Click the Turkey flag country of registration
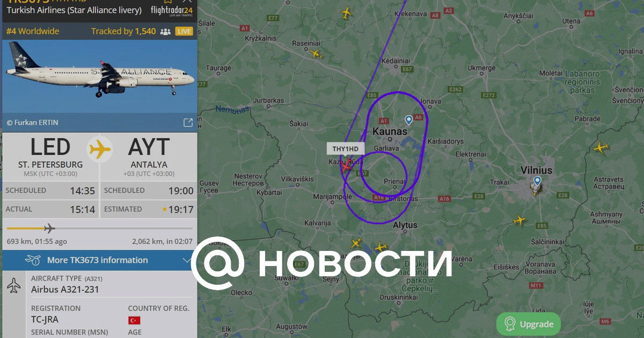The width and height of the screenshot is (644, 338). 134,320
